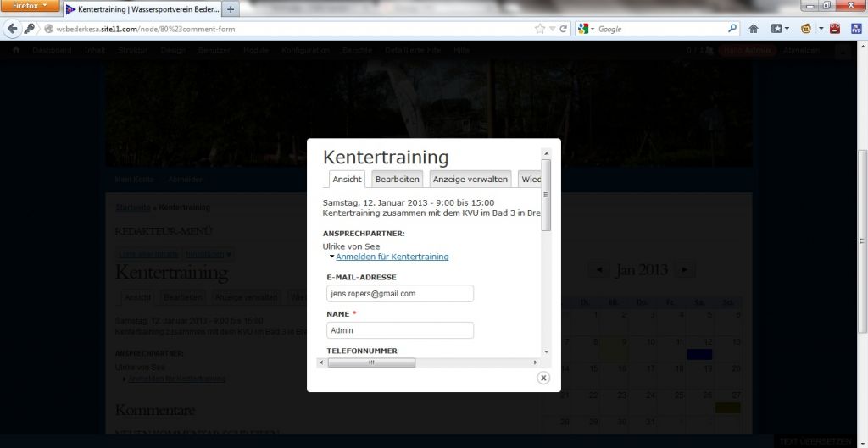Click into the E-Mail-Adresse input field
This screenshot has height=448, width=868.
pyautogui.click(x=399, y=294)
